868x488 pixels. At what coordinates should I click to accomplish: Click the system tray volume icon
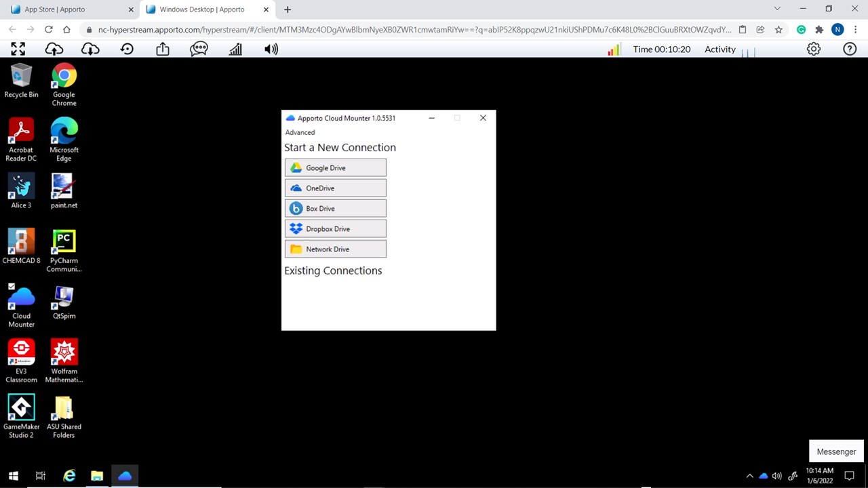click(x=777, y=476)
